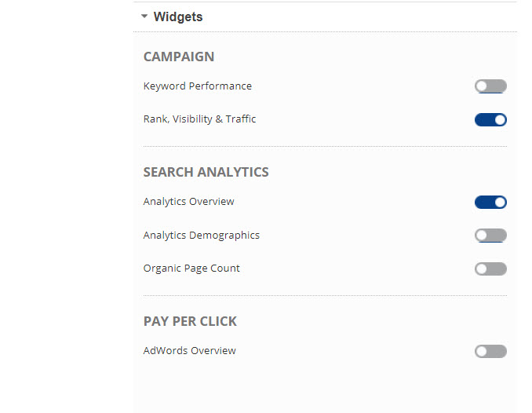532x413 pixels.
Task: Turn off the Analytics Overview switch
Action: [490, 203]
